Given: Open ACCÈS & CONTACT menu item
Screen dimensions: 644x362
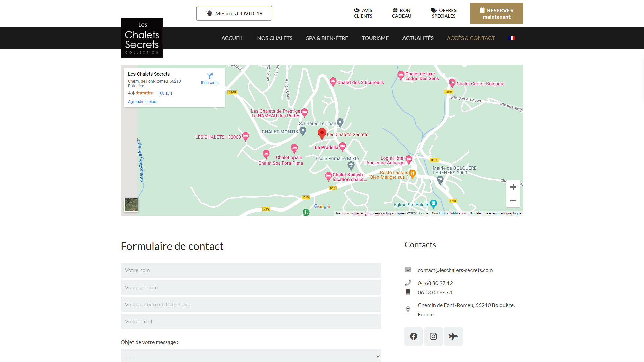Looking at the screenshot, I should point(471,38).
